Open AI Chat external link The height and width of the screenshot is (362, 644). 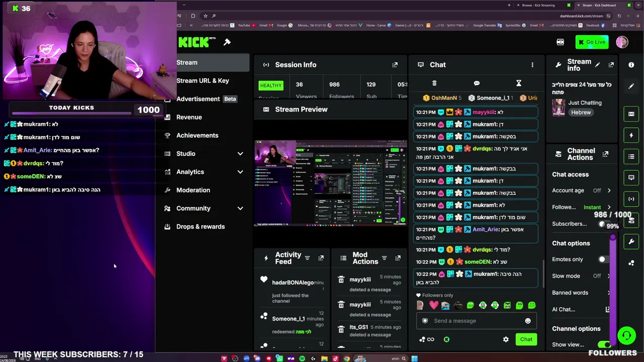click(607, 310)
